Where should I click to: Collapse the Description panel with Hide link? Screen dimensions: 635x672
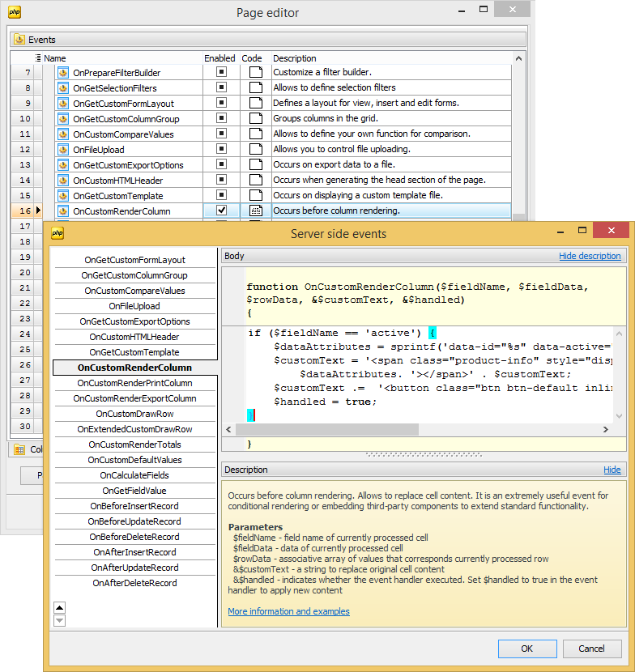[612, 470]
